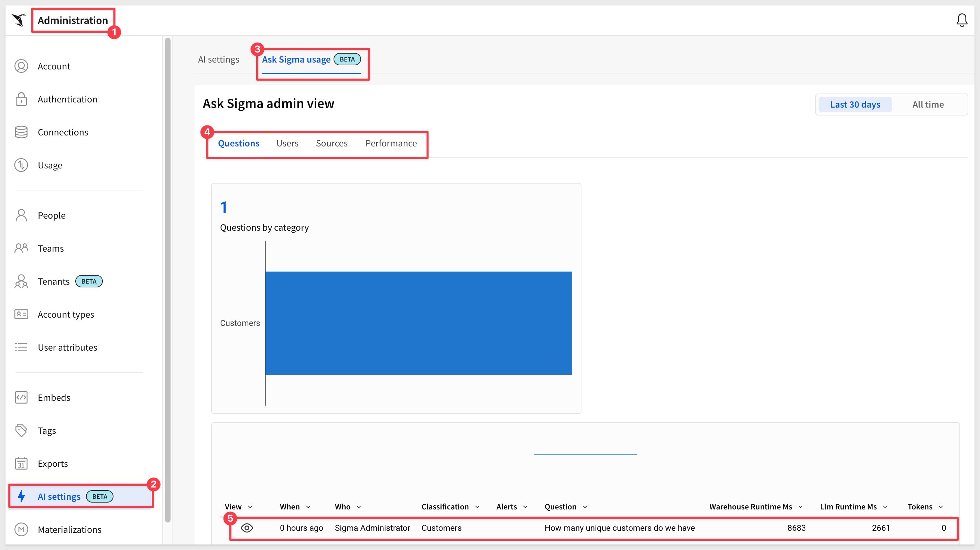This screenshot has height=550, width=980.
Task: Click the Embeds code icon
Action: [21, 397]
